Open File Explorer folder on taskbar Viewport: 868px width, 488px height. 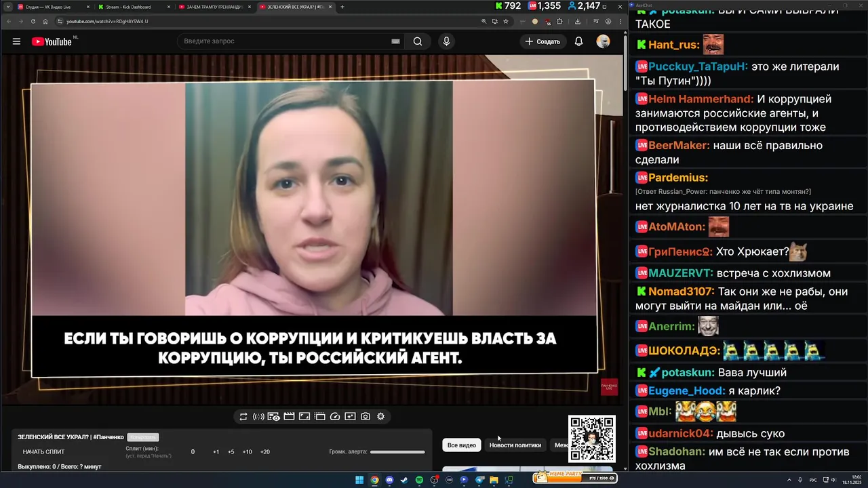(494, 480)
